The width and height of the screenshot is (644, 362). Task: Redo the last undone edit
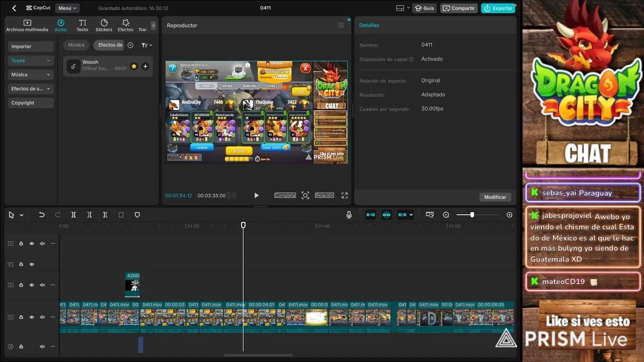(57, 215)
